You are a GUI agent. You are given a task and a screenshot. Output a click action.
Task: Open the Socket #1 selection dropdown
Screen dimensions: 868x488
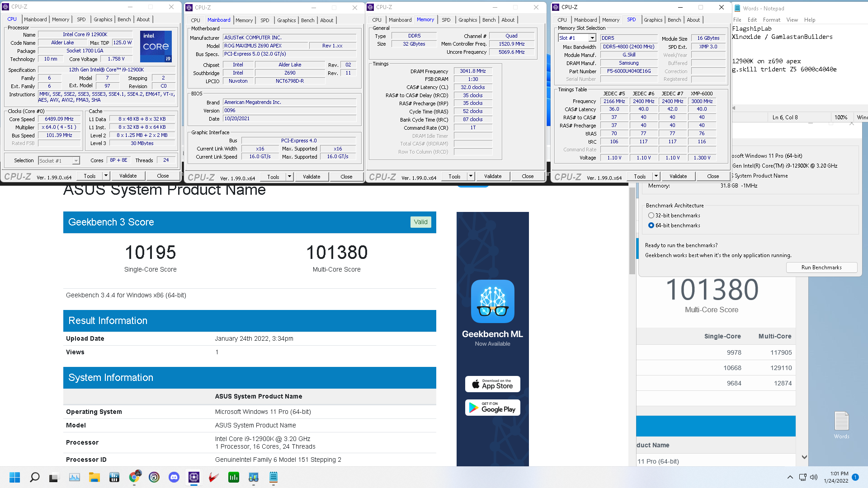click(75, 161)
